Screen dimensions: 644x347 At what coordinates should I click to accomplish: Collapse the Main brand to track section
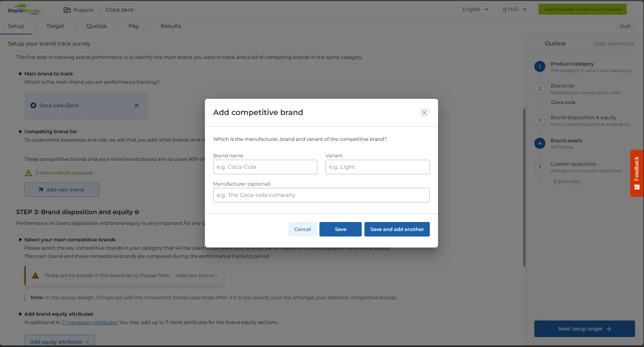point(21,74)
